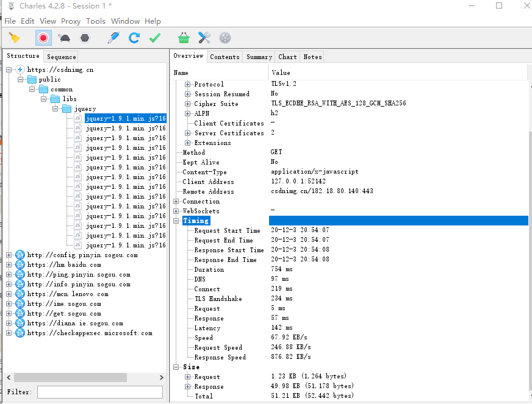The image size is (532, 404).
Task: Toggle the red Recording button
Action: pyautogui.click(x=43, y=38)
